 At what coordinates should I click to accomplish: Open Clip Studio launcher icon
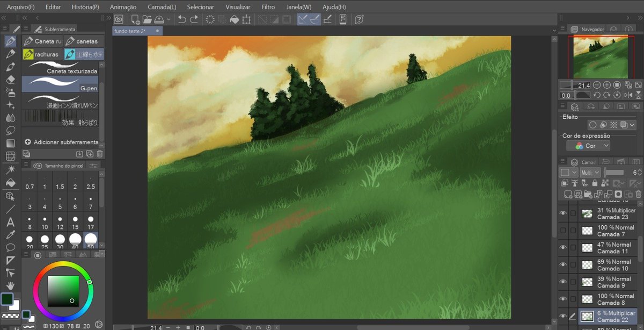119,19
